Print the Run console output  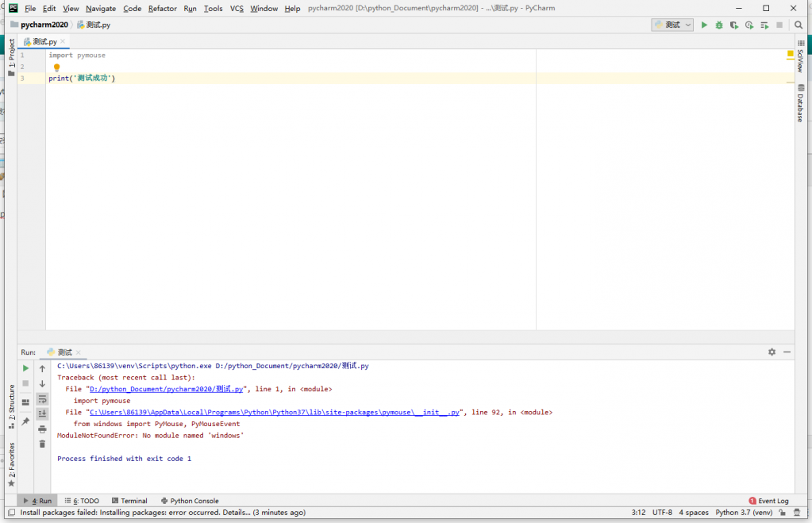42,429
